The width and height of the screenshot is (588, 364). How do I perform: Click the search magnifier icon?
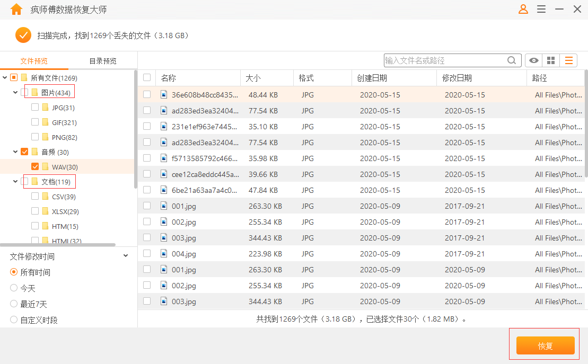click(x=511, y=60)
